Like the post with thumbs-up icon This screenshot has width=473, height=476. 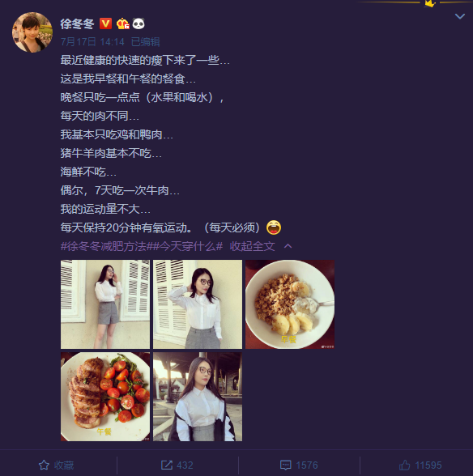tap(405, 465)
